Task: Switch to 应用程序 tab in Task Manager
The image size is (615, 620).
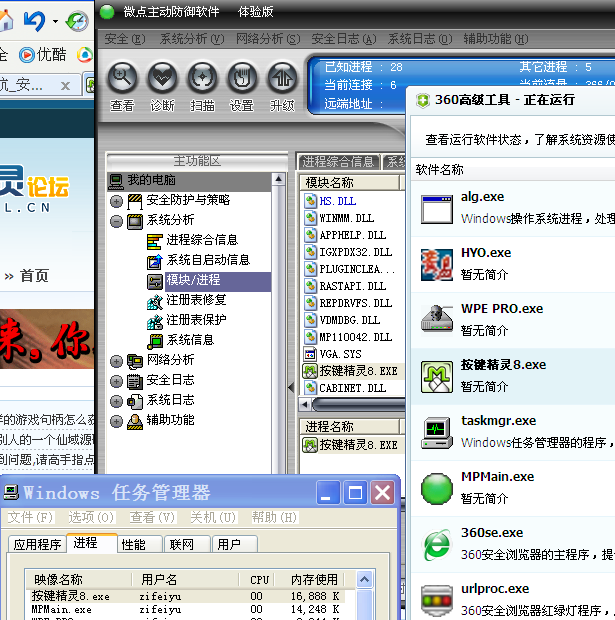Action: [37, 544]
